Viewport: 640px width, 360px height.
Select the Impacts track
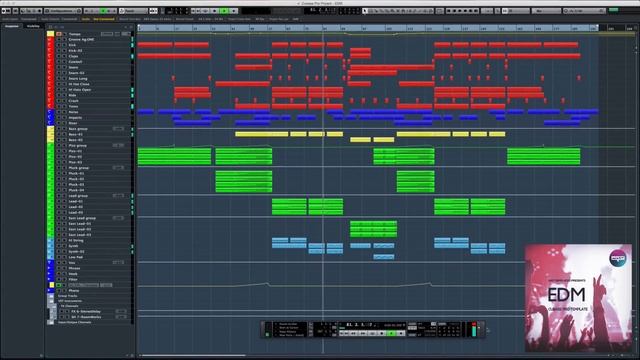tap(76, 118)
